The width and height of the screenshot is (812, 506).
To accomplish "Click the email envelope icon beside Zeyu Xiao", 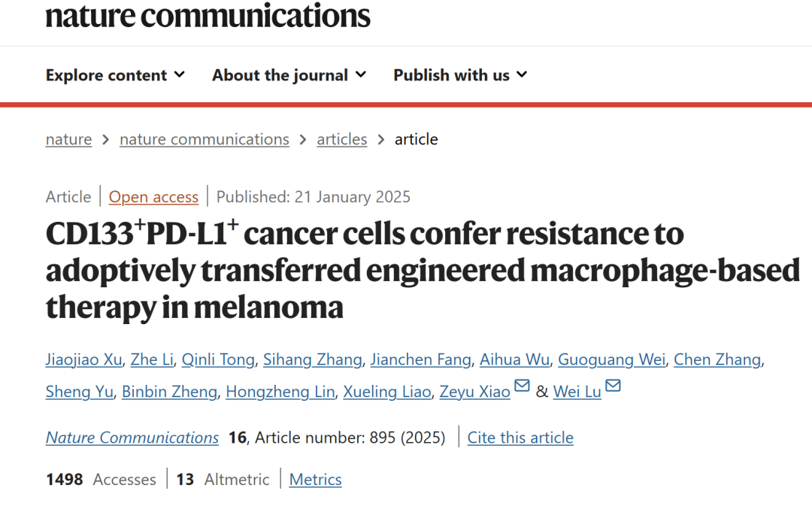I will (x=522, y=386).
